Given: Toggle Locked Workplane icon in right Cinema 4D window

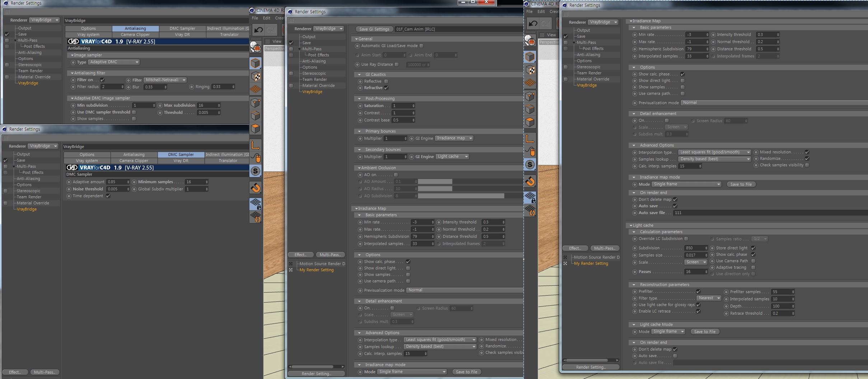Looking at the screenshot, I should (530, 198).
